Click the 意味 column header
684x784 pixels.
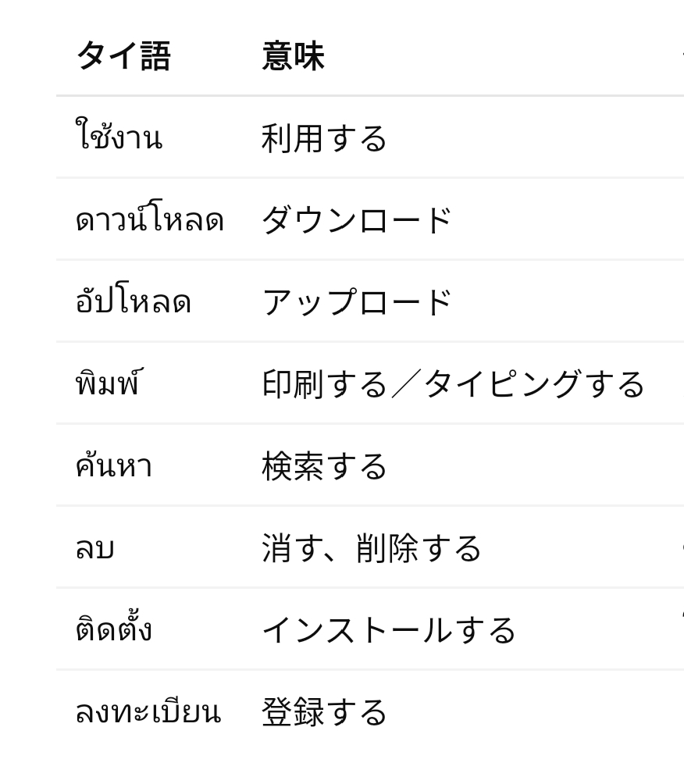click(294, 55)
